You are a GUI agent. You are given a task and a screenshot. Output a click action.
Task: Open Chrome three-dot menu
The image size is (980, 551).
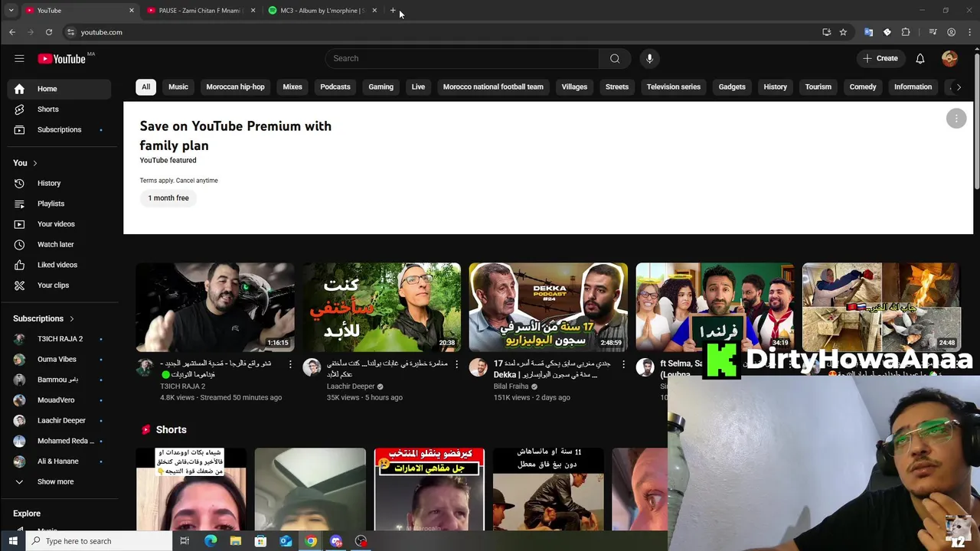tap(970, 32)
